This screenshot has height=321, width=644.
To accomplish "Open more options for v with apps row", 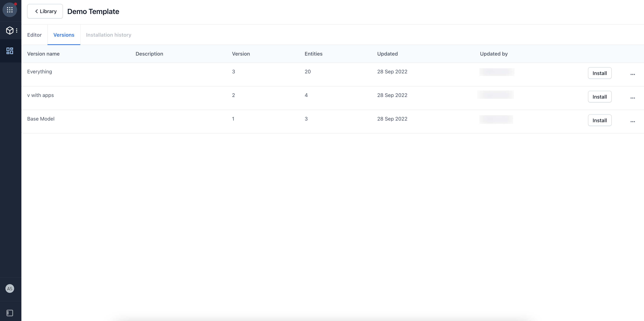I will coord(633,98).
